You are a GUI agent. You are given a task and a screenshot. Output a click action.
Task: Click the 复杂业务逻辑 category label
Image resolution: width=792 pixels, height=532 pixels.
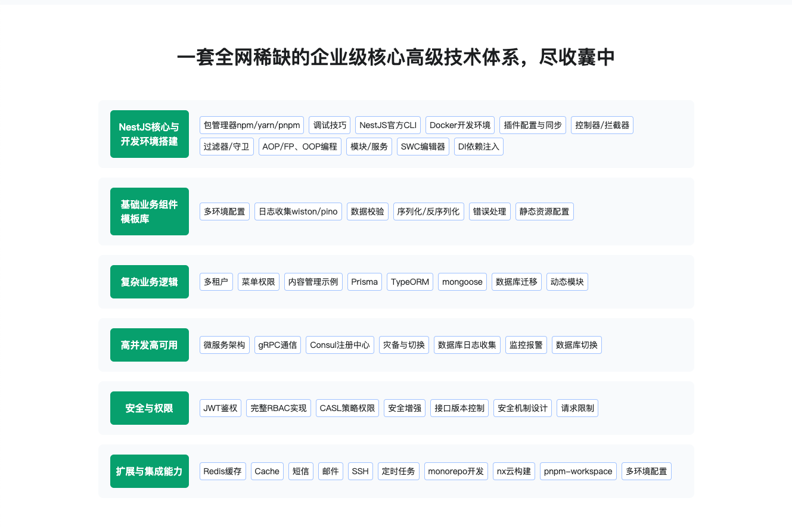(x=149, y=282)
